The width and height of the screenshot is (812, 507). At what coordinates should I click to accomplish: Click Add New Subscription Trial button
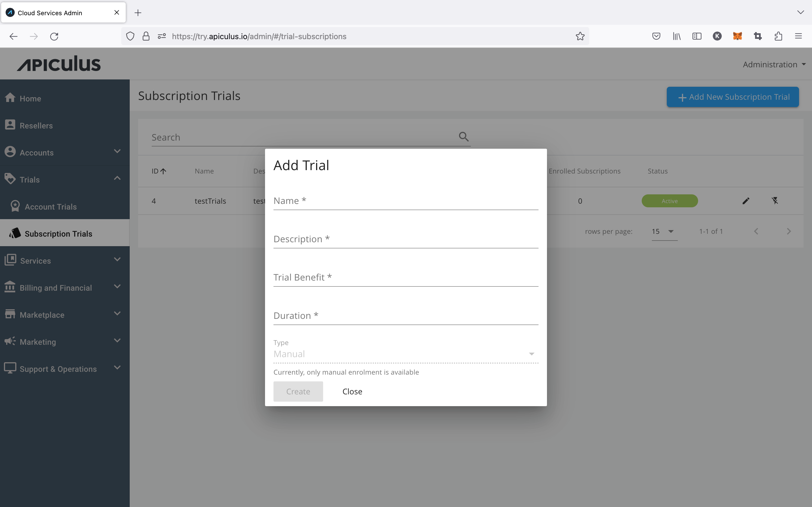[732, 97]
